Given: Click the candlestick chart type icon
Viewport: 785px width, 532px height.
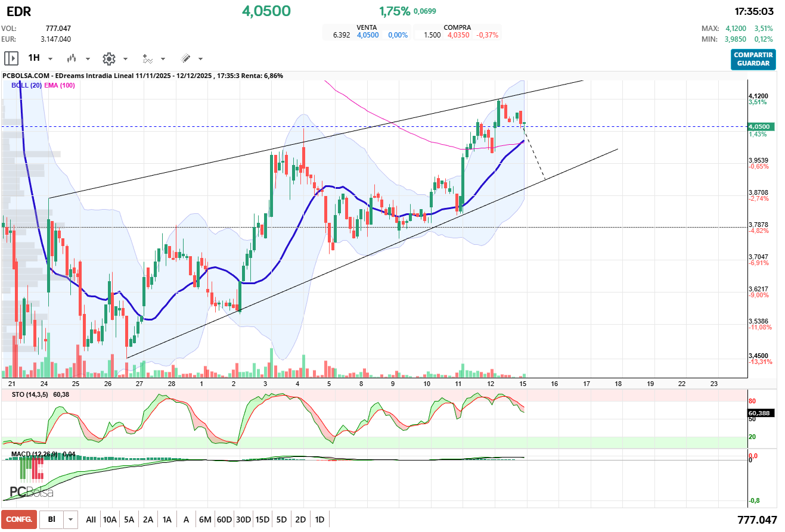Looking at the screenshot, I should pyautogui.click(x=72, y=58).
